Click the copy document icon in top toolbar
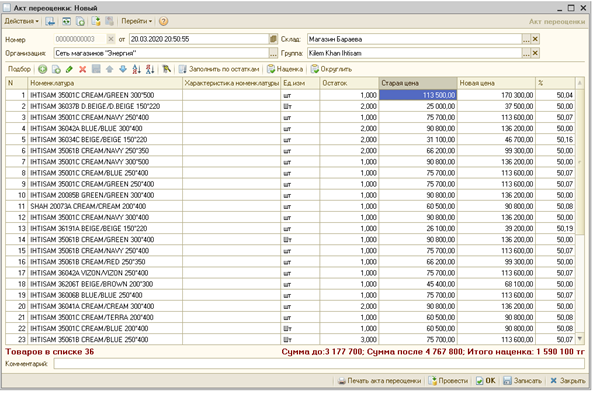This screenshot has width=593, height=393. click(x=81, y=21)
